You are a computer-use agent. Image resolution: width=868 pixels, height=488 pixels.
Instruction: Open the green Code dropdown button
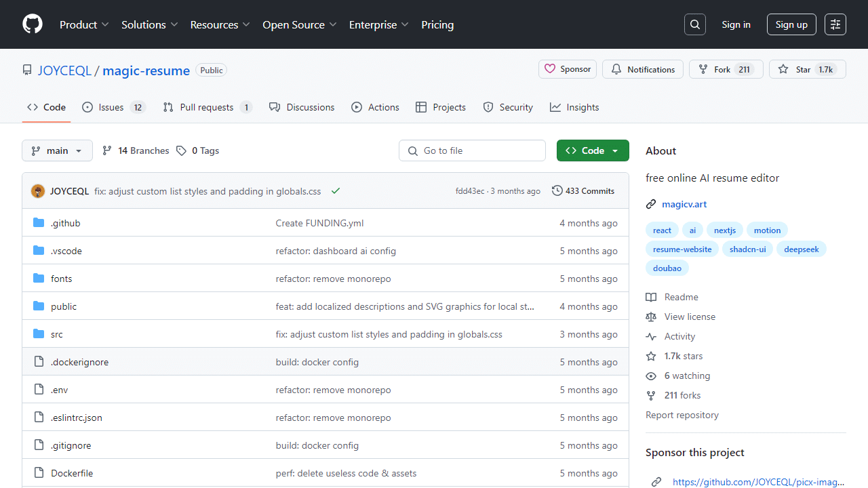tap(593, 150)
